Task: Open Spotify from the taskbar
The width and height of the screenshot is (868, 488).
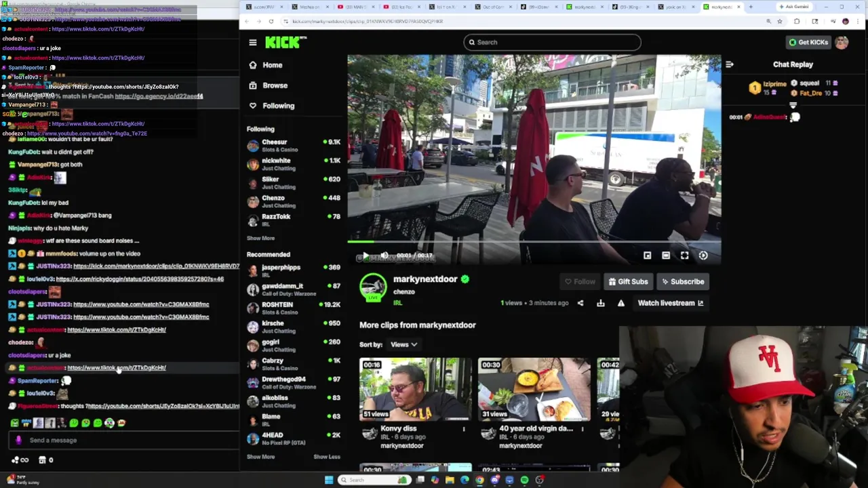Action: (x=524, y=480)
